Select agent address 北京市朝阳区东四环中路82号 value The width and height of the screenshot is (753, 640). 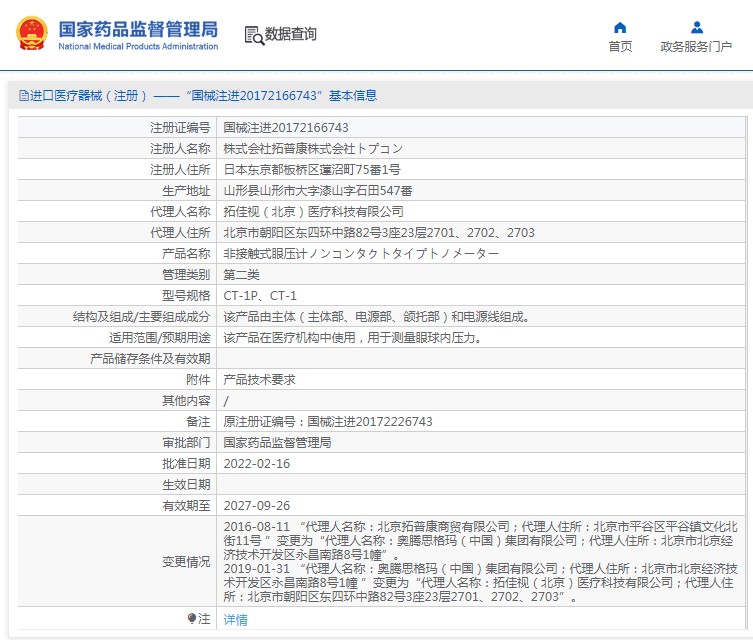[x=379, y=233]
